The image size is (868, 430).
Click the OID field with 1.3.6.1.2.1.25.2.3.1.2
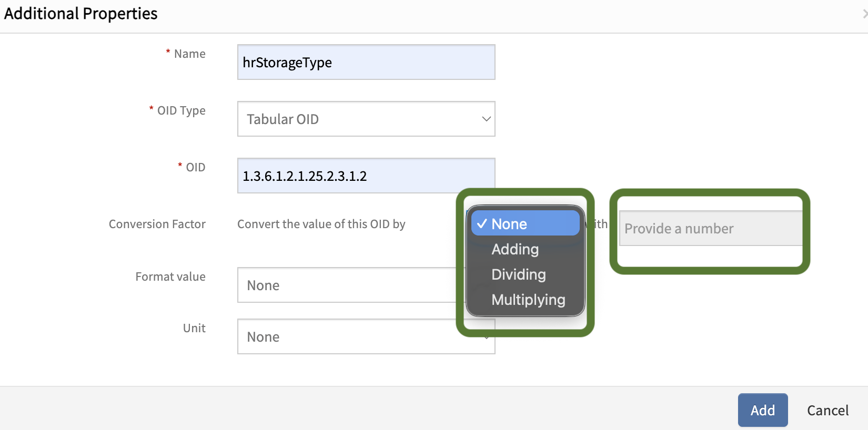tap(366, 176)
